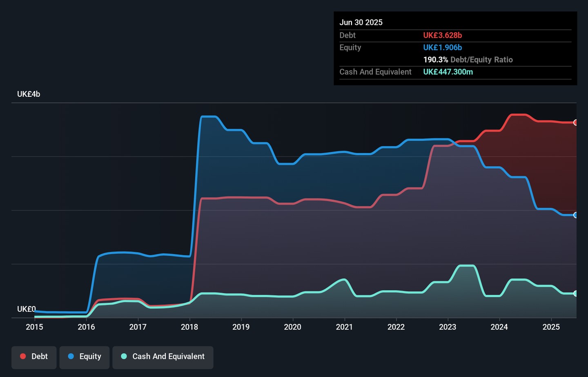This screenshot has height=377, width=588.
Task: Click the Jun 30 2025 tooltip date
Action: click(361, 22)
